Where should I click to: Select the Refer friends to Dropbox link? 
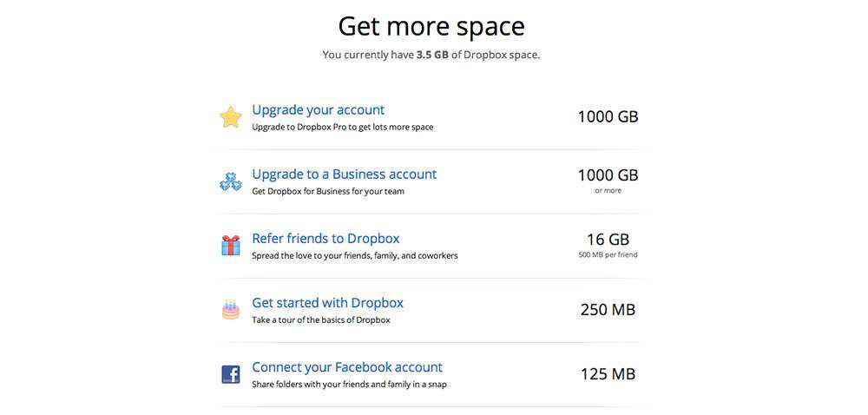tap(325, 239)
